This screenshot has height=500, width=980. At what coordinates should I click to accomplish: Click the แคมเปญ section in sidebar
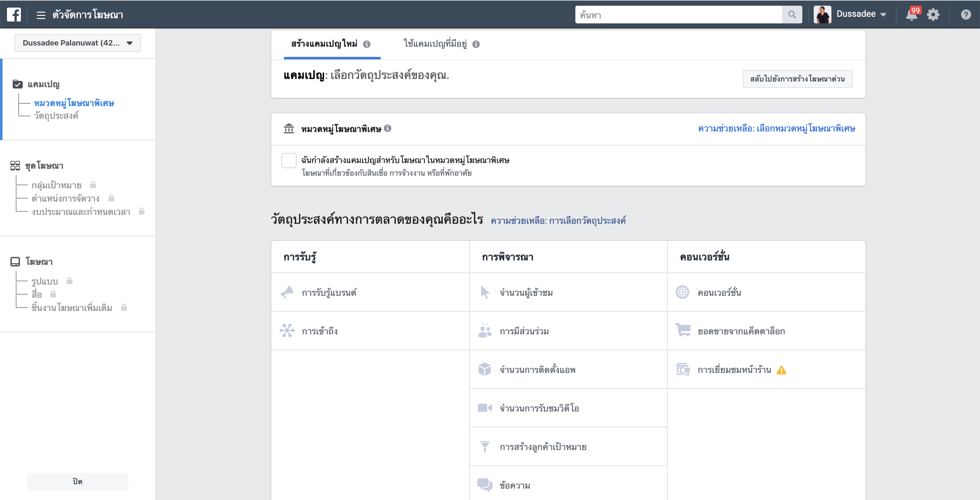click(43, 84)
